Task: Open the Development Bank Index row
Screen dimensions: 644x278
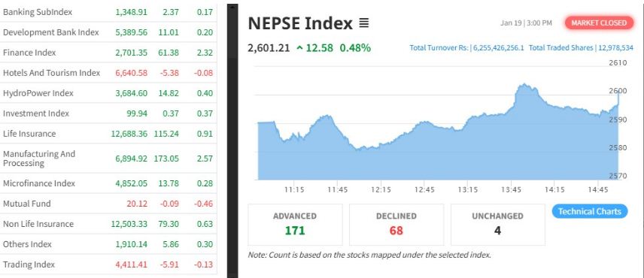Action: [x=108, y=32]
